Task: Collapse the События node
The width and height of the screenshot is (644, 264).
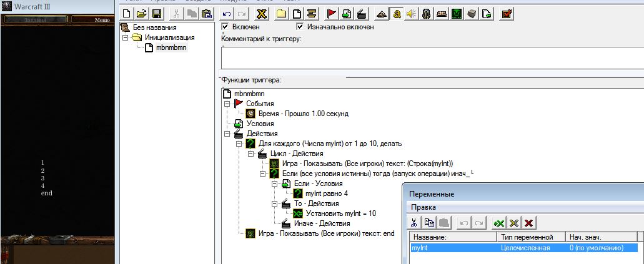Action: click(226, 104)
